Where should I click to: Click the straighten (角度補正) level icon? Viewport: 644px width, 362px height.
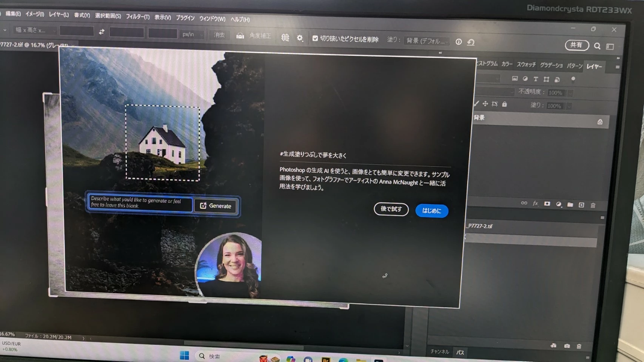click(240, 35)
